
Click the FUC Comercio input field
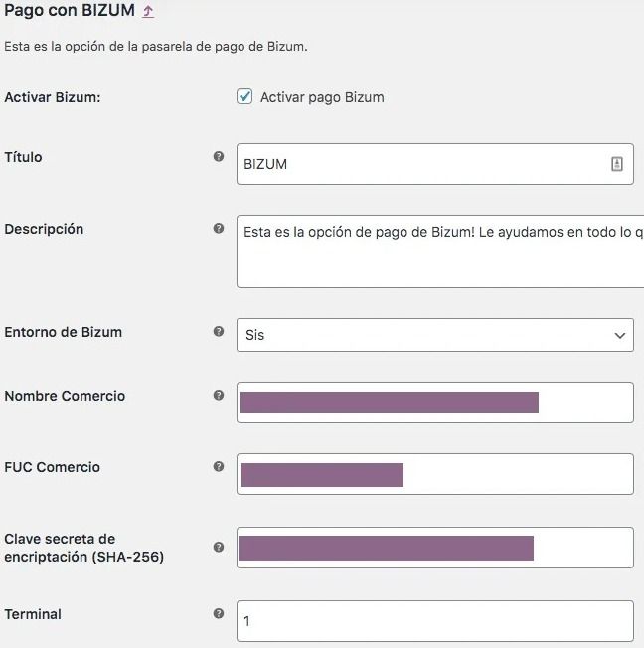pyautogui.click(x=435, y=474)
